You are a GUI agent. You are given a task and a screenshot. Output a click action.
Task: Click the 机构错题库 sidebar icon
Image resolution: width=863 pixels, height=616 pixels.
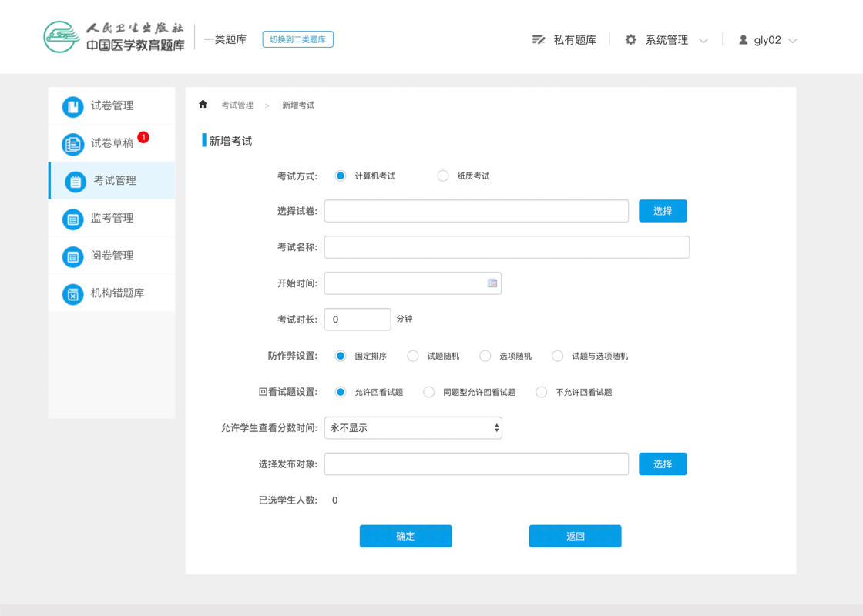(72, 294)
